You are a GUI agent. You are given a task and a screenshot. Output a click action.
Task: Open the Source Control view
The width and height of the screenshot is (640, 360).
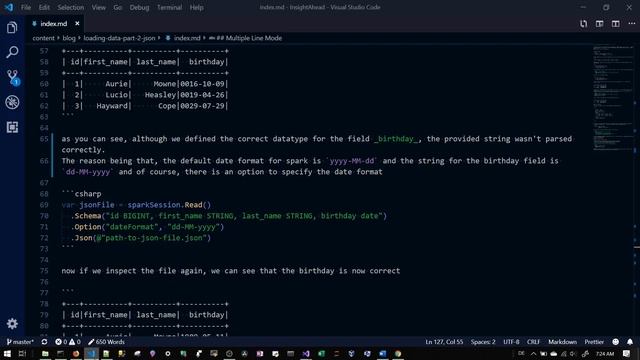coord(12,77)
